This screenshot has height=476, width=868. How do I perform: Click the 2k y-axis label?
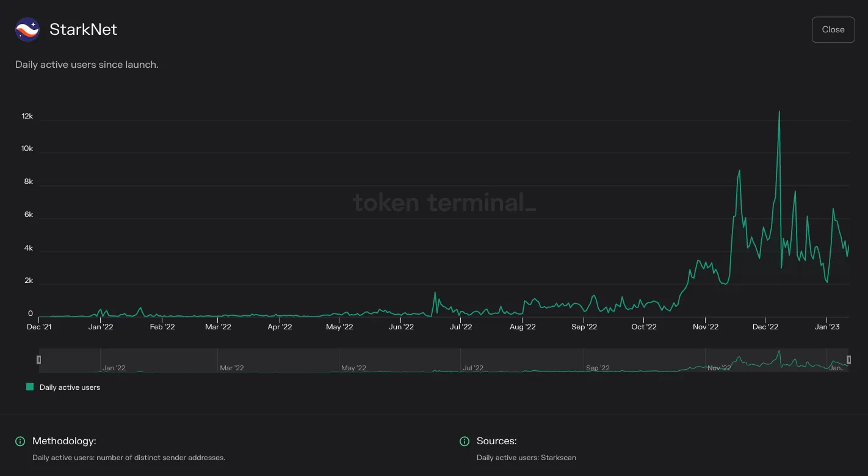point(29,281)
